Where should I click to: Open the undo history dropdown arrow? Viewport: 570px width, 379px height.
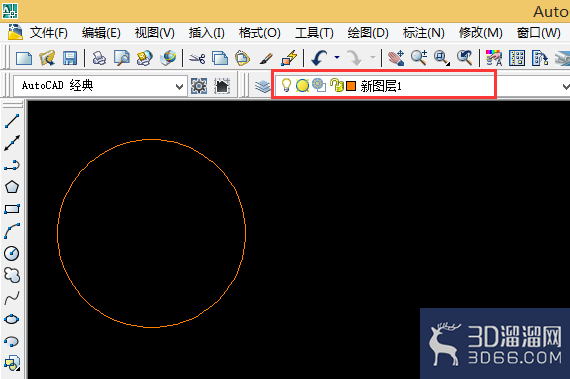point(337,57)
